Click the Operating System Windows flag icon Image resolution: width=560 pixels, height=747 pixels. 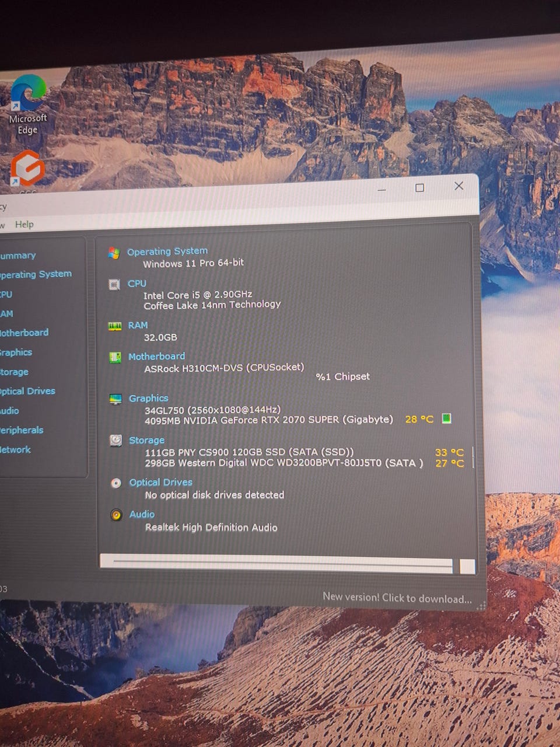[x=114, y=252]
